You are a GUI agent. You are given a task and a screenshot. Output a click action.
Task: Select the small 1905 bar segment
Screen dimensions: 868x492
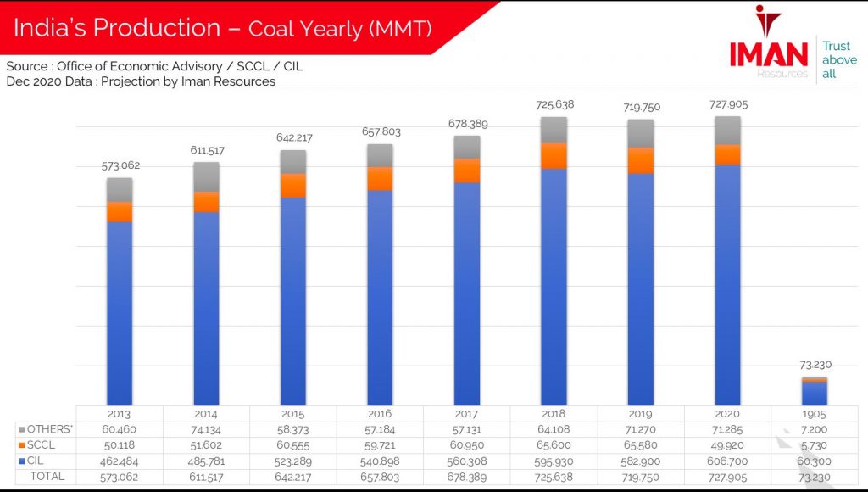point(816,392)
